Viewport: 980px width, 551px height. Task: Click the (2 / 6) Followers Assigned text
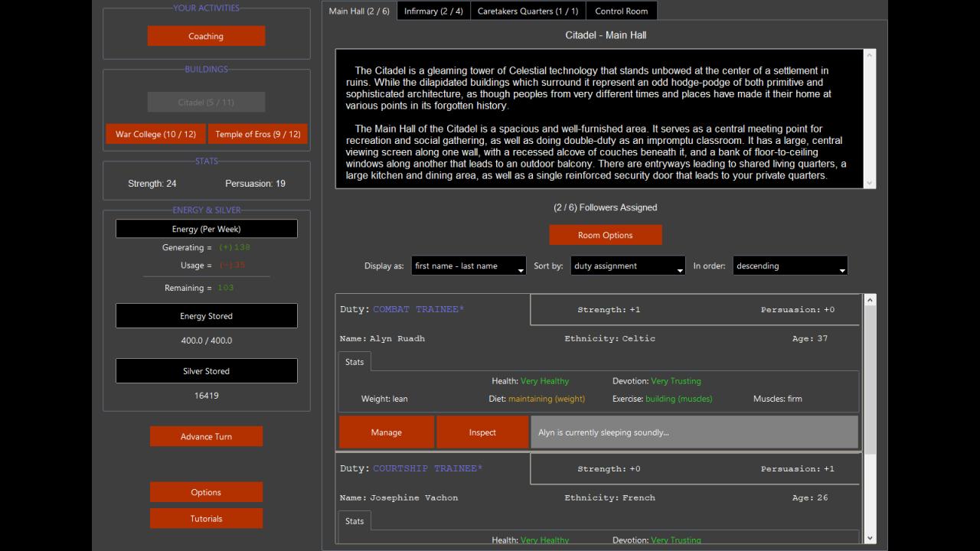click(x=605, y=207)
